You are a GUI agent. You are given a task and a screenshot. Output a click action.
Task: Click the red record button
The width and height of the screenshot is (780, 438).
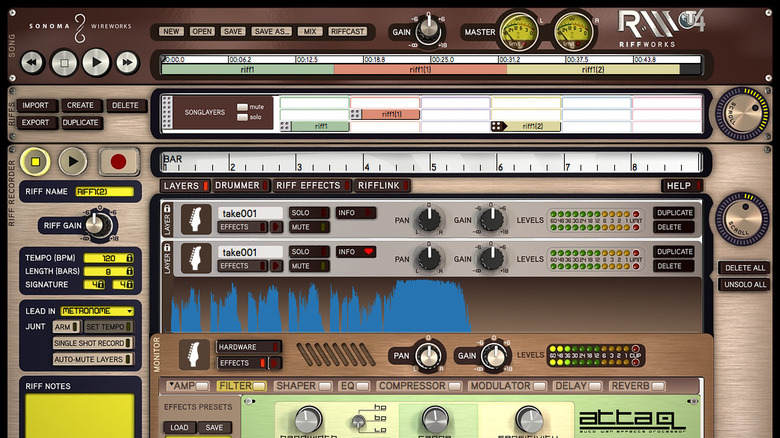click(x=118, y=162)
